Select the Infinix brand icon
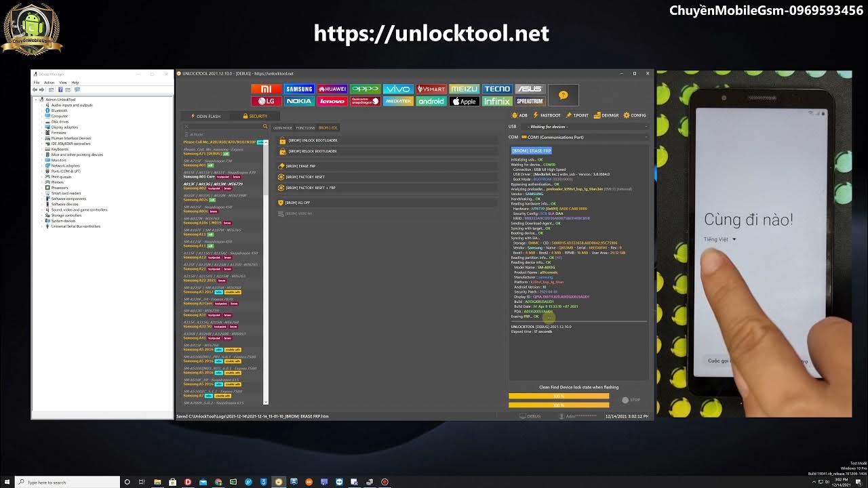 tap(497, 101)
